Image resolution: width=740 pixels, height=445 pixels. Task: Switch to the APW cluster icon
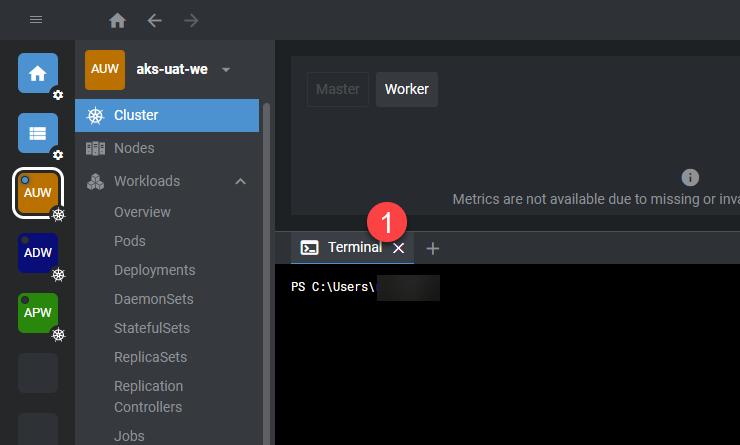point(37,312)
